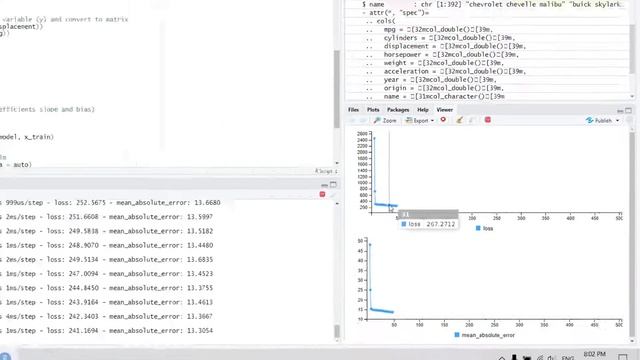The height and width of the screenshot is (360, 640).
Task: Clear all plots with broom icon
Action: coord(460,120)
